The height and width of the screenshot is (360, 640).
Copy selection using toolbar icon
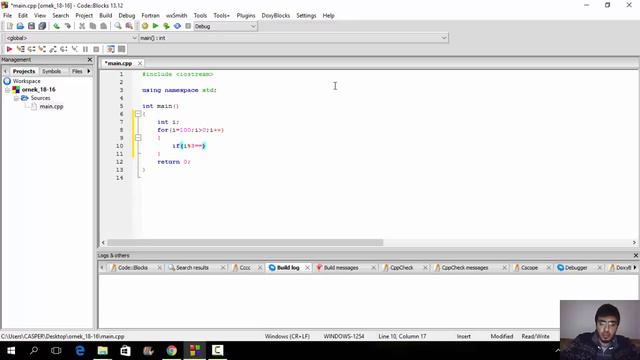click(x=93, y=26)
